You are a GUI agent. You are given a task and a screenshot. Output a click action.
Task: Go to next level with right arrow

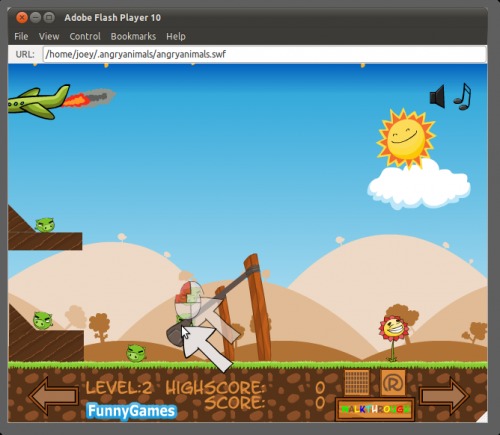[x=444, y=396]
